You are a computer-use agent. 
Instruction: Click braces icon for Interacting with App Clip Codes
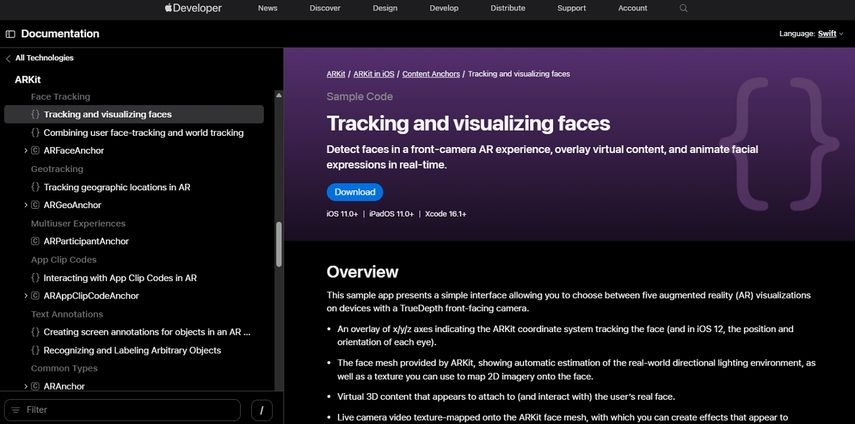point(35,278)
